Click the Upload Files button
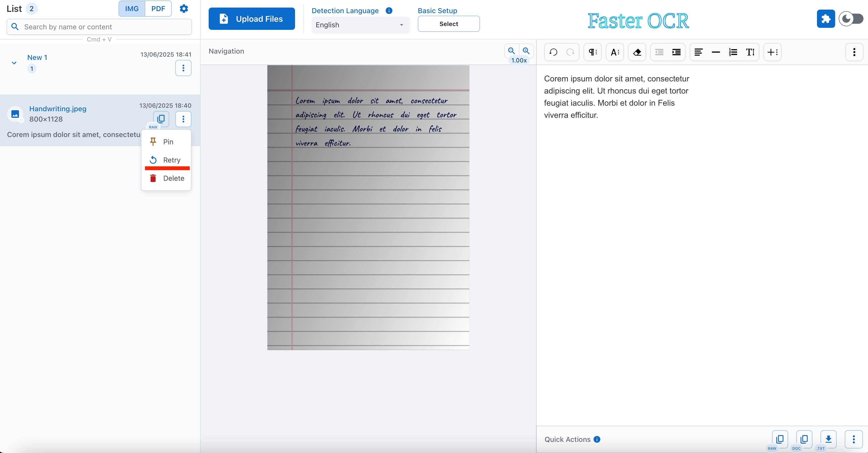 pyautogui.click(x=251, y=19)
